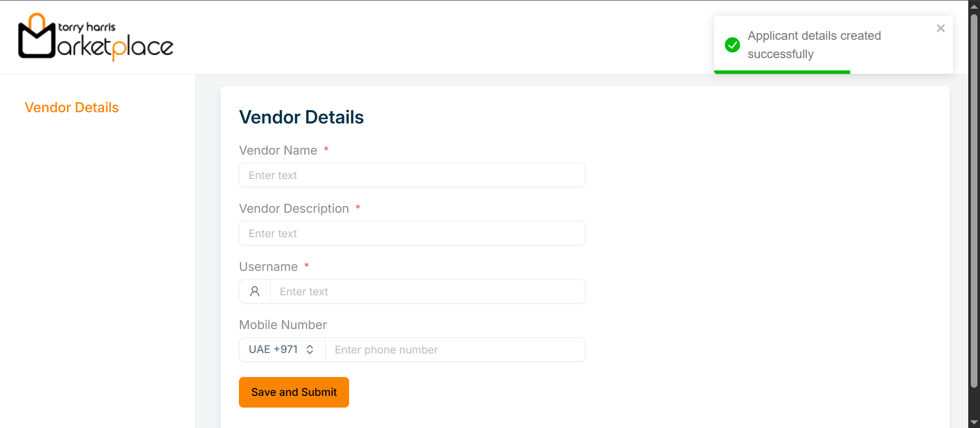Click the Username field label

tap(268, 267)
